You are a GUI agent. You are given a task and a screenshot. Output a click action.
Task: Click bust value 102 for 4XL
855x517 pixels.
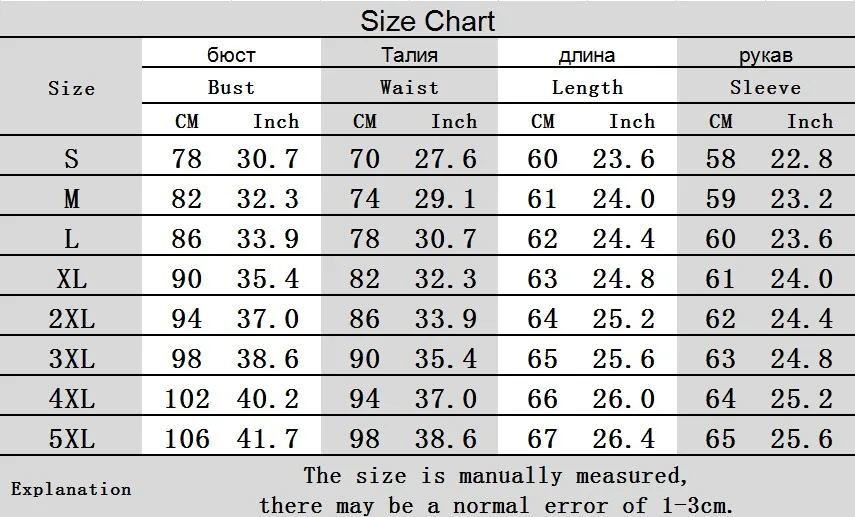pos(187,399)
